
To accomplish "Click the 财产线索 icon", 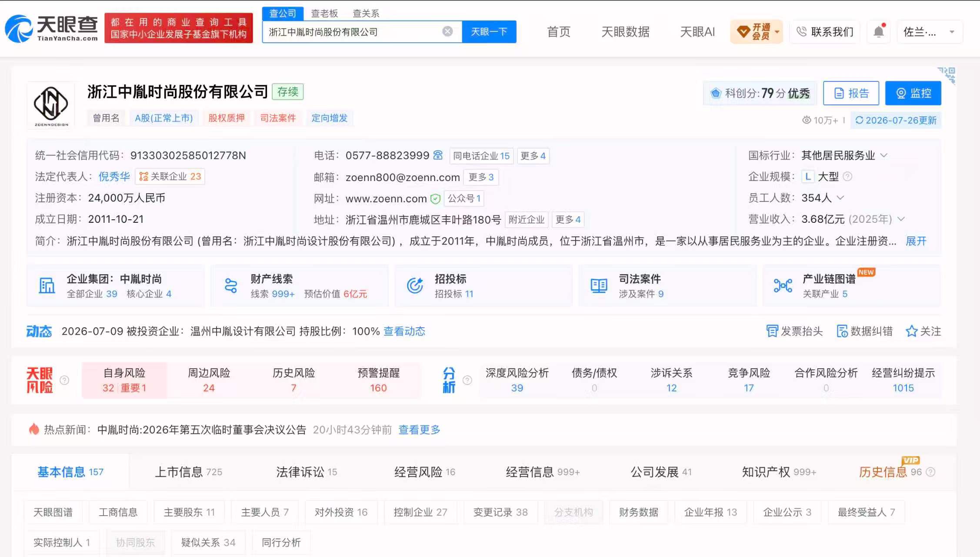I will pos(231,285).
